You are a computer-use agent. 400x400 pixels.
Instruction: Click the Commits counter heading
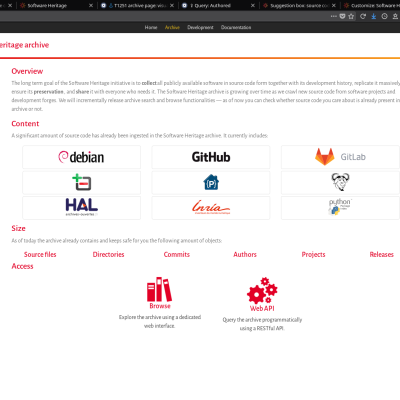(177, 254)
